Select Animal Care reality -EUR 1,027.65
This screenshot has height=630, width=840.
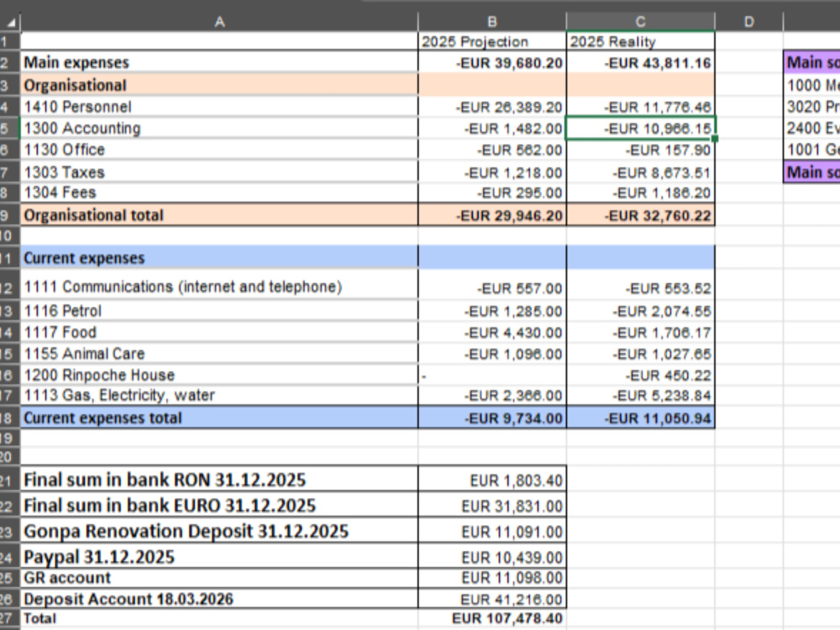[x=640, y=354]
